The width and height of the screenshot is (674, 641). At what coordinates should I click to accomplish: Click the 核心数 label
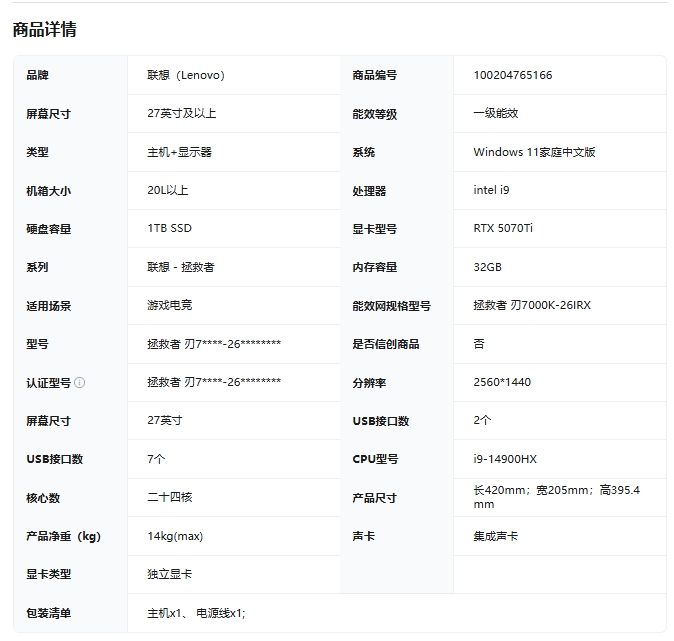tap(43, 498)
